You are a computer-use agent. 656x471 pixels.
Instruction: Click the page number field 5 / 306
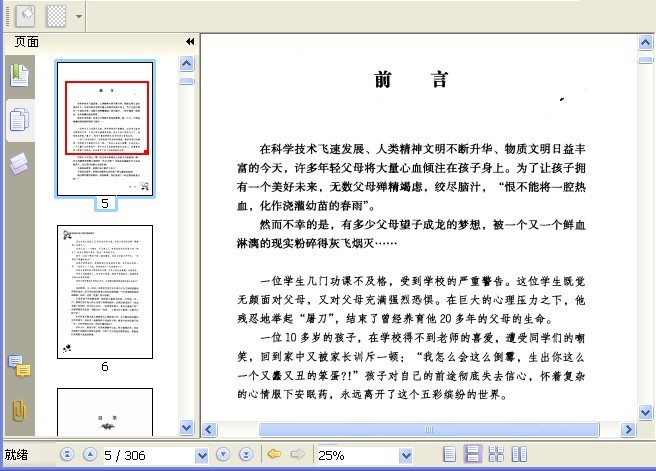(x=149, y=455)
